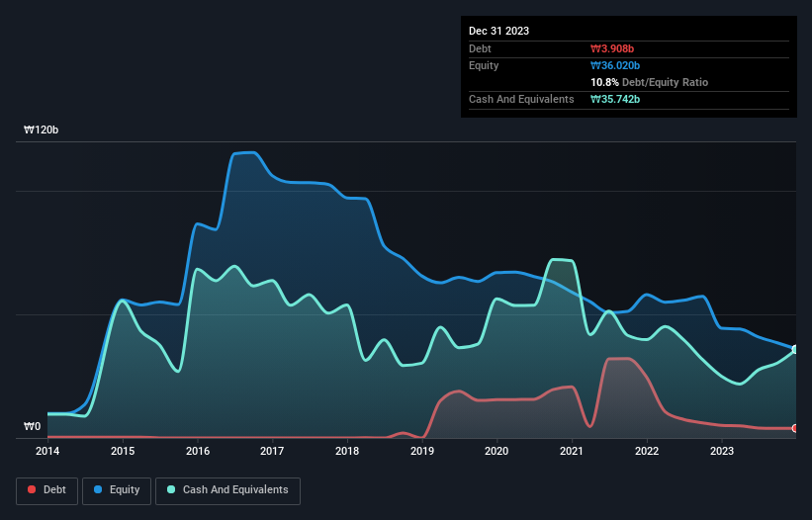812x520 pixels.
Task: Click Cash And Equivalents label in tooltip
Action: pos(521,99)
